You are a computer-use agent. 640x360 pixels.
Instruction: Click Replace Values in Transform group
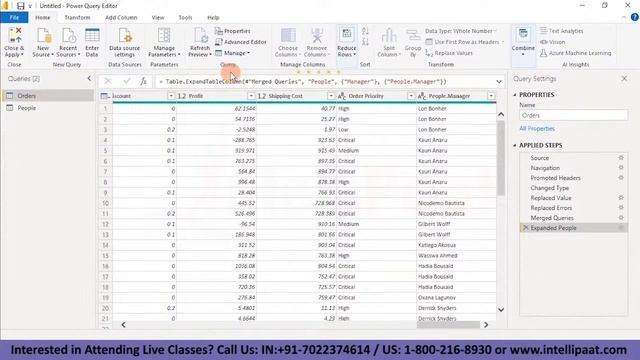(x=449, y=53)
